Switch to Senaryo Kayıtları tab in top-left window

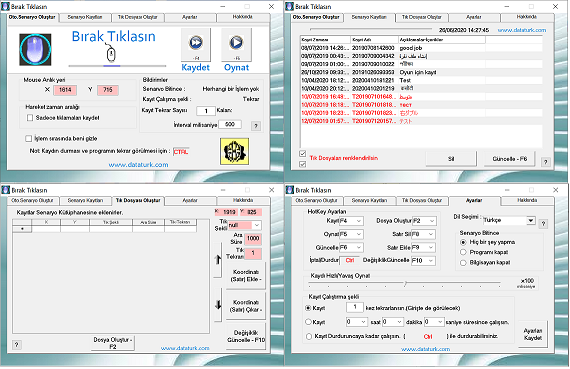coord(85,17)
